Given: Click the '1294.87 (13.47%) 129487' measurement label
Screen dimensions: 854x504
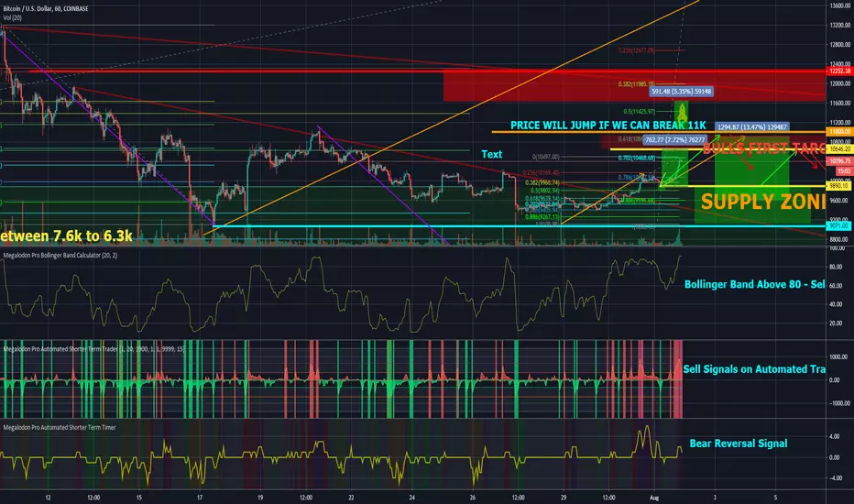Looking at the screenshot, I should pyautogui.click(x=752, y=127).
